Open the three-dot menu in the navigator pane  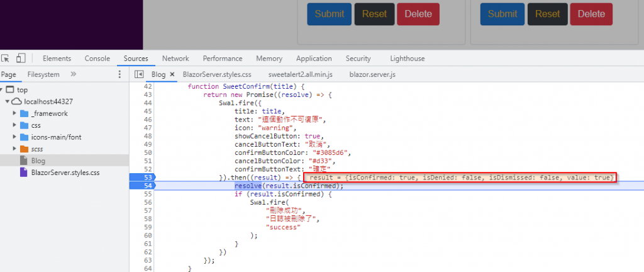pyautogui.click(x=119, y=74)
